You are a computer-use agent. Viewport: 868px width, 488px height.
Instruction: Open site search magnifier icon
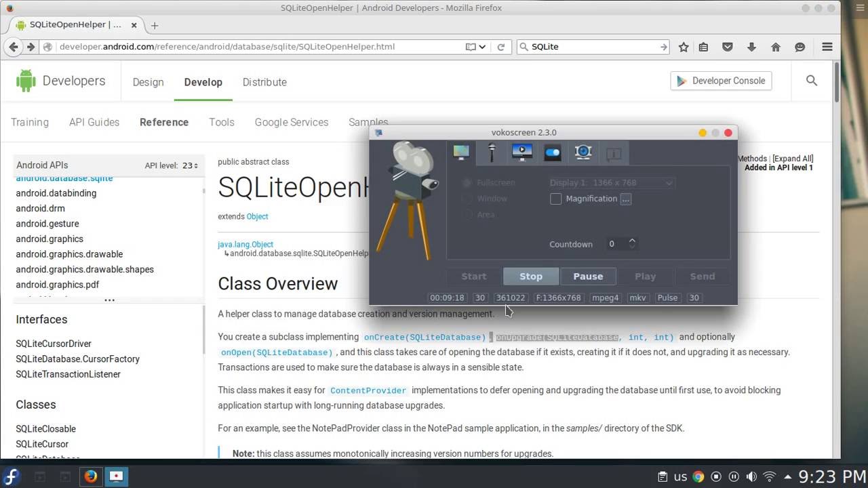coord(812,81)
